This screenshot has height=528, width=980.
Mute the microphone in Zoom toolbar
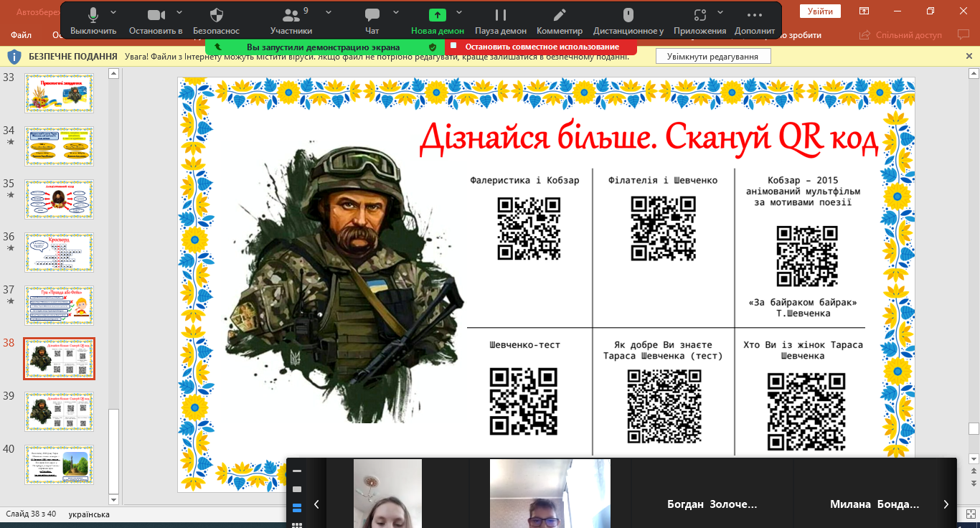93,20
